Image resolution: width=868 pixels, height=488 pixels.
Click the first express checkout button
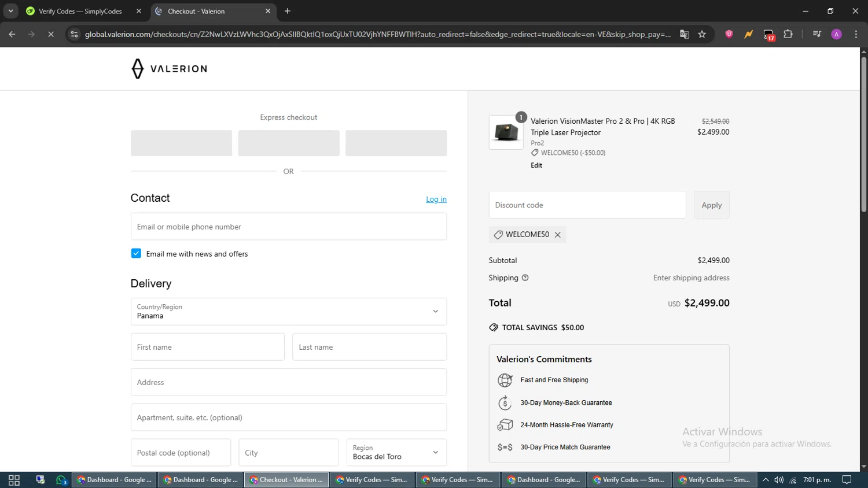(181, 143)
